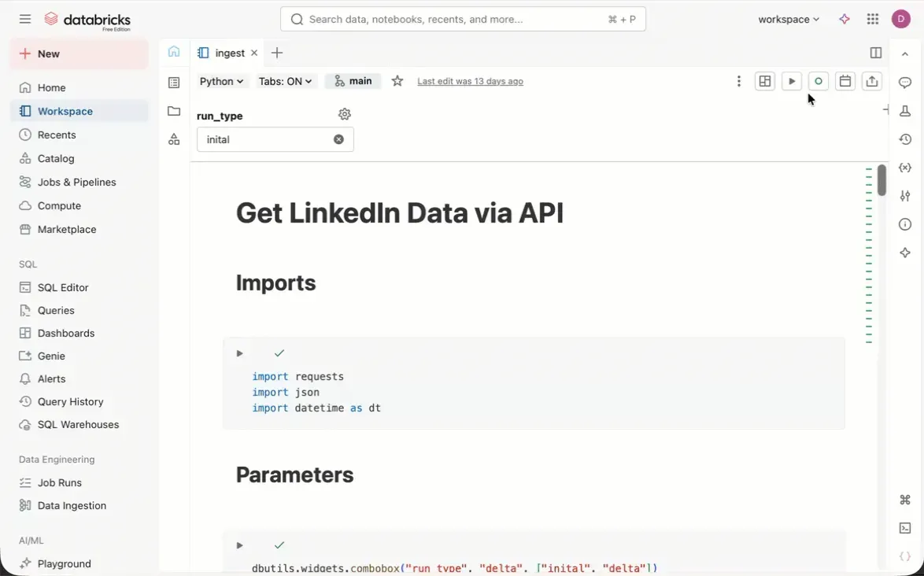Viewport: 924px width, 576px height.
Task: Go to Home in sidebar
Action: pos(79,88)
